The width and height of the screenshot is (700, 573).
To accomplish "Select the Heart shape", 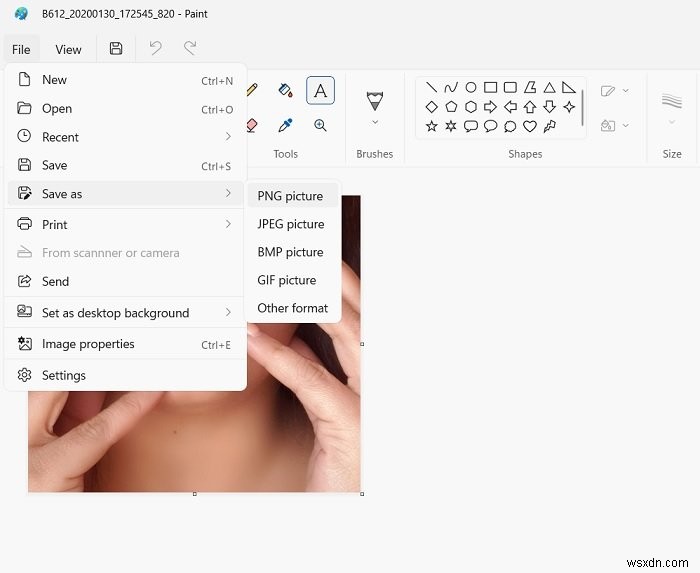I will point(529,126).
